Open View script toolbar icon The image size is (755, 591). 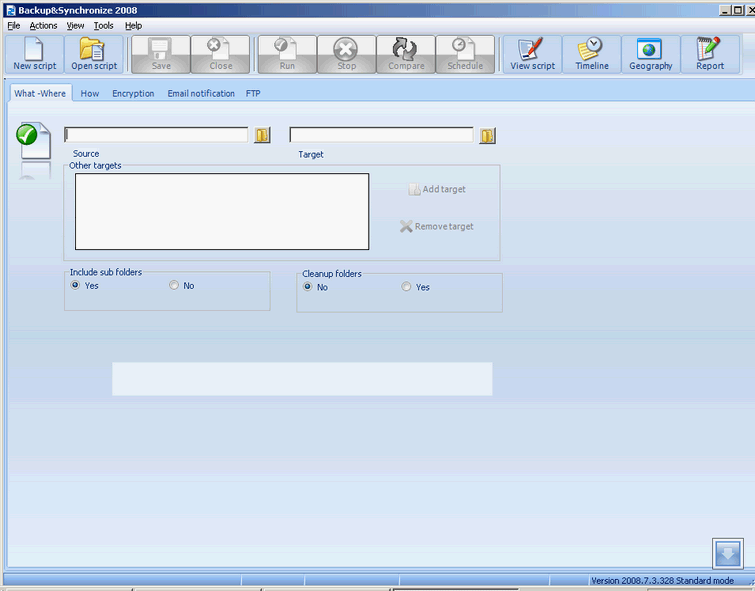click(x=533, y=54)
